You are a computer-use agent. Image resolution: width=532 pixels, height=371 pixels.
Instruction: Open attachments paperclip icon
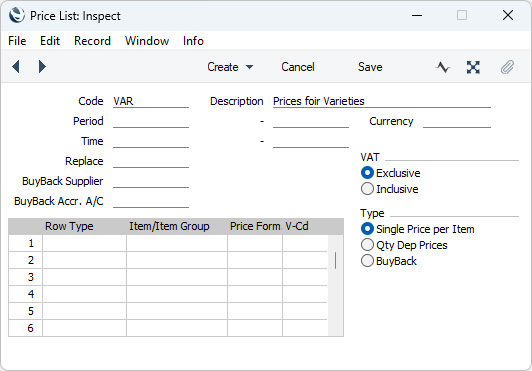coord(507,67)
